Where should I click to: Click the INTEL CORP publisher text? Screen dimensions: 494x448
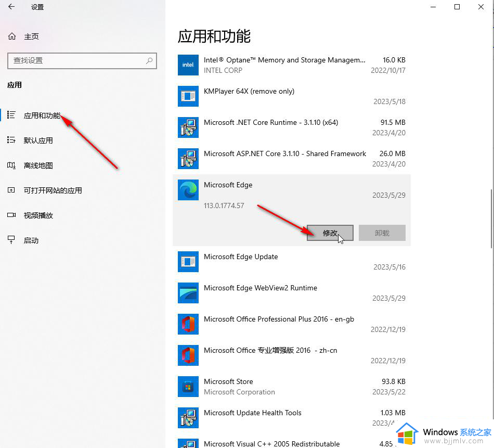[223, 70]
